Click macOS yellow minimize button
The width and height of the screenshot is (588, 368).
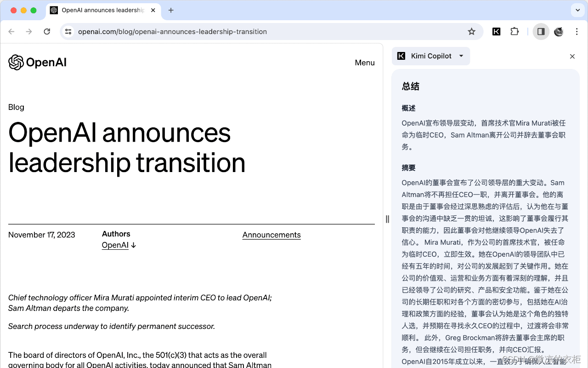click(x=23, y=10)
